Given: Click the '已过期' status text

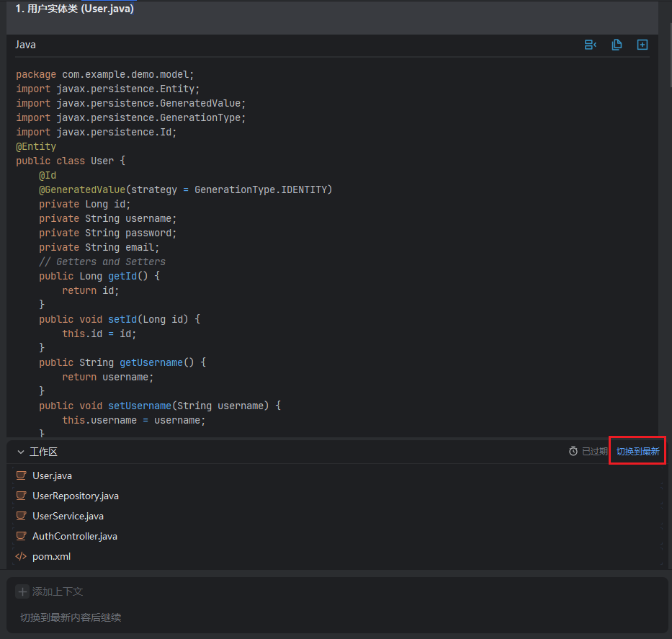Looking at the screenshot, I should [595, 451].
